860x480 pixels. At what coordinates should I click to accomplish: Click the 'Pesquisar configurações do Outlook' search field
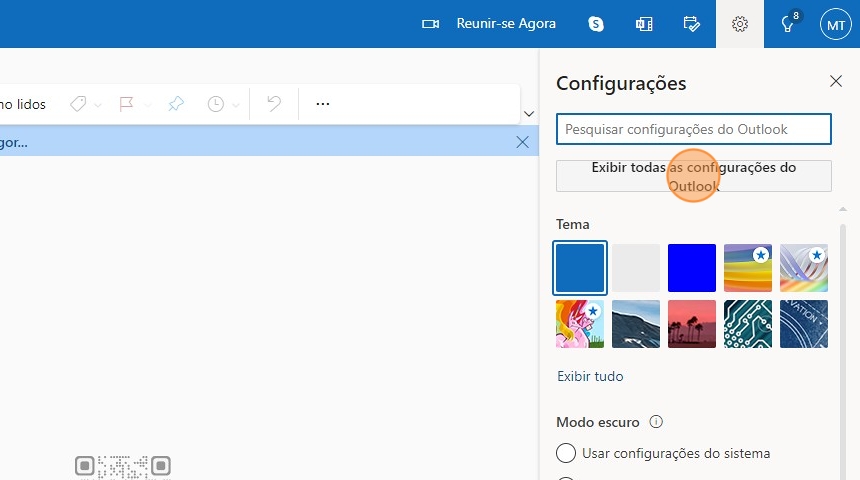(694, 129)
